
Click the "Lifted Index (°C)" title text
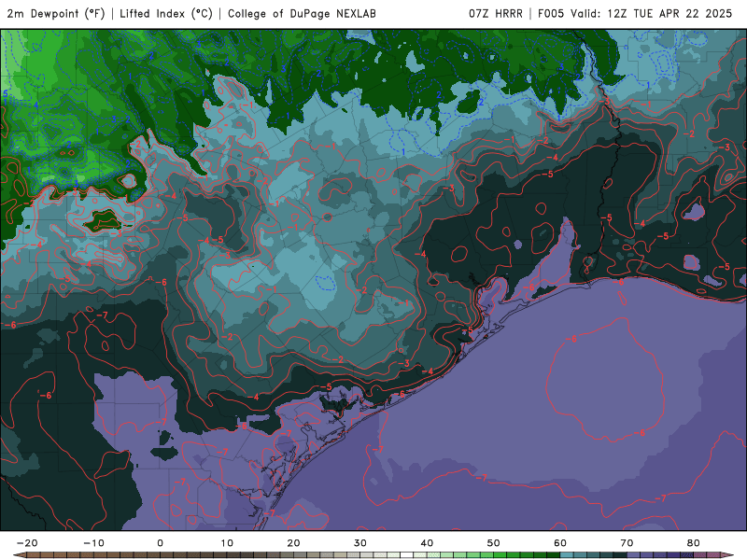point(166,14)
